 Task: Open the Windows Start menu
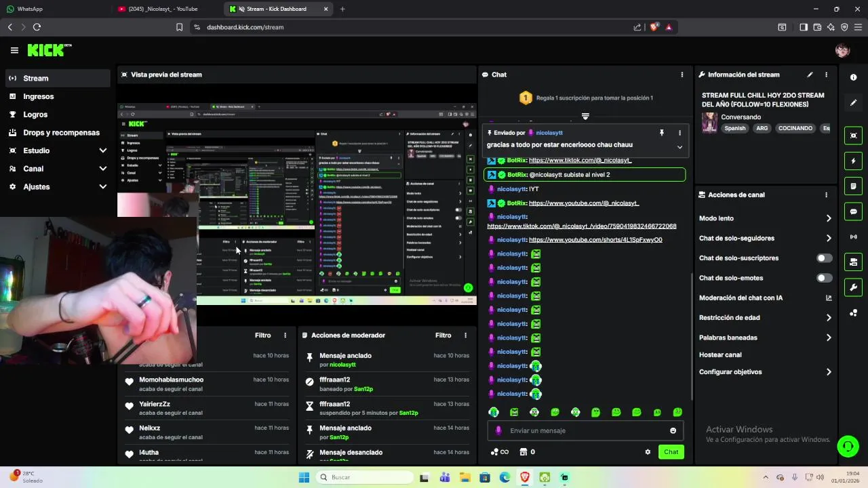[304, 477]
